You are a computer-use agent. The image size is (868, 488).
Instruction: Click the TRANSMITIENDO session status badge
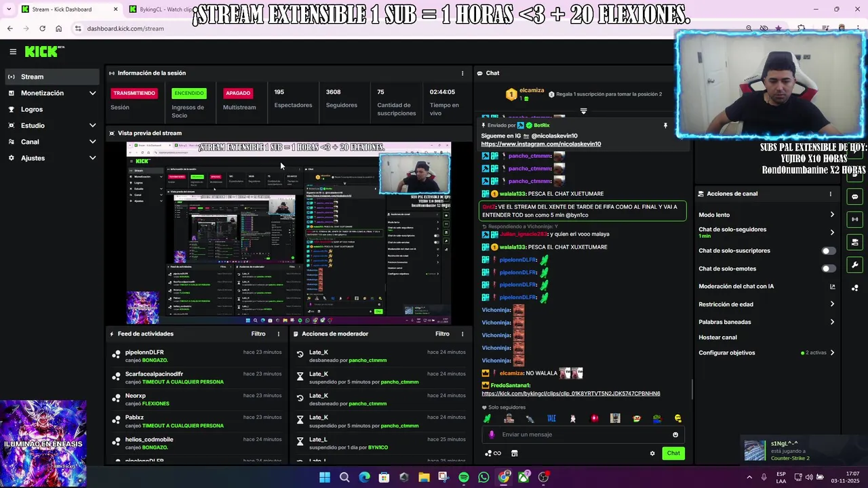click(x=134, y=93)
